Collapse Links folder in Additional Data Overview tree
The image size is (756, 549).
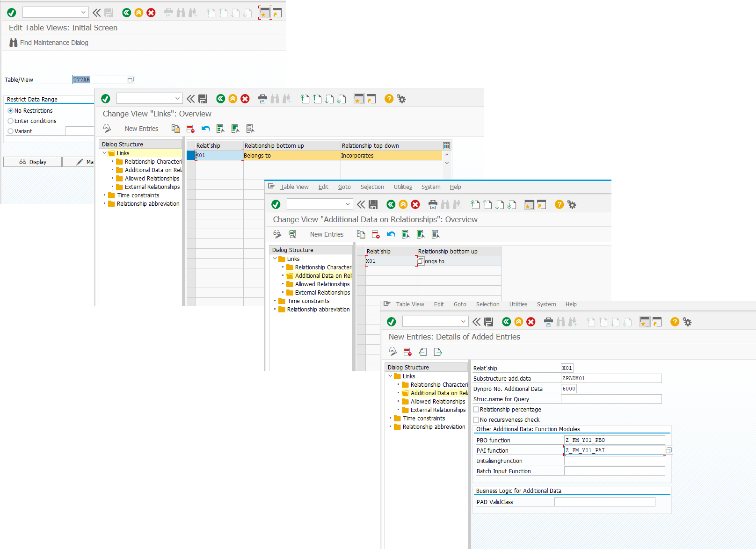coord(275,259)
